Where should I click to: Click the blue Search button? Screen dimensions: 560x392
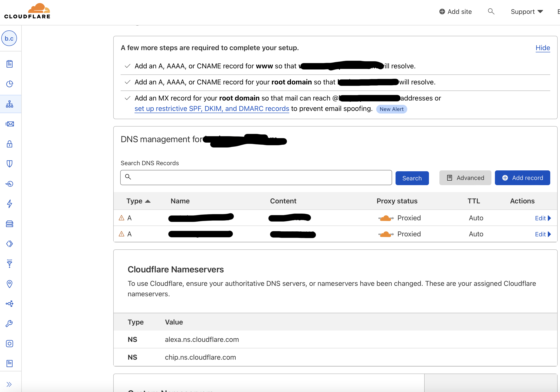[x=412, y=178]
